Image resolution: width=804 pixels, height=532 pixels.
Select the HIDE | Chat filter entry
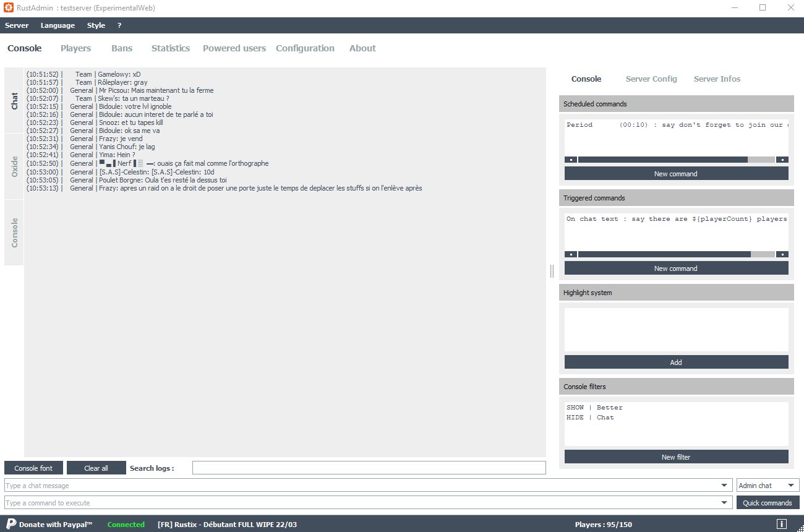[590, 418]
